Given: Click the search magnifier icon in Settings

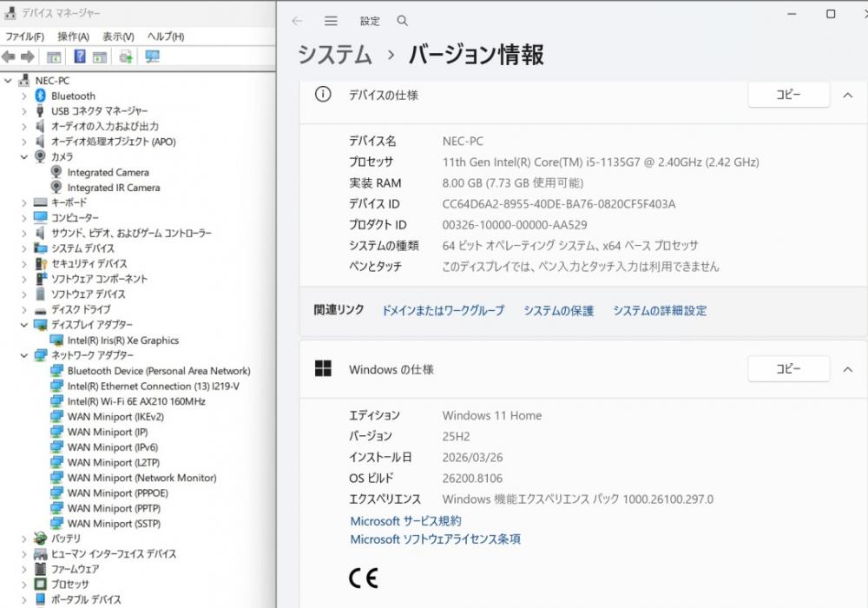Looking at the screenshot, I should tap(402, 21).
